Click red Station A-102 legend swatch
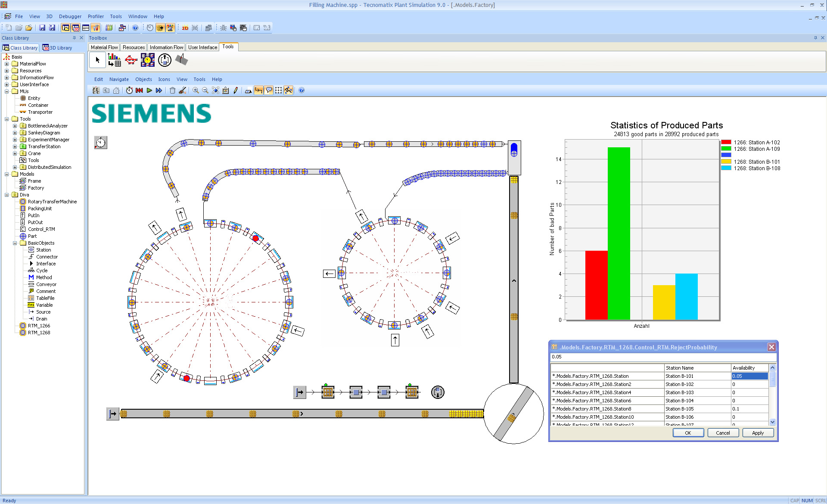 726,142
